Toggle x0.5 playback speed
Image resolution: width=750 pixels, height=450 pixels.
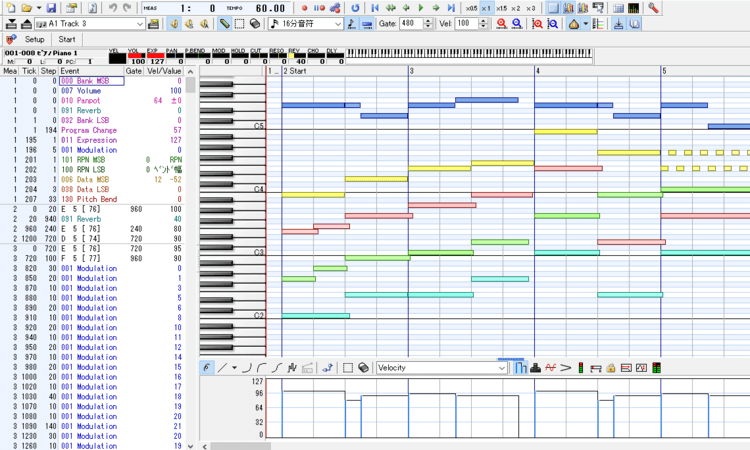(x=471, y=8)
